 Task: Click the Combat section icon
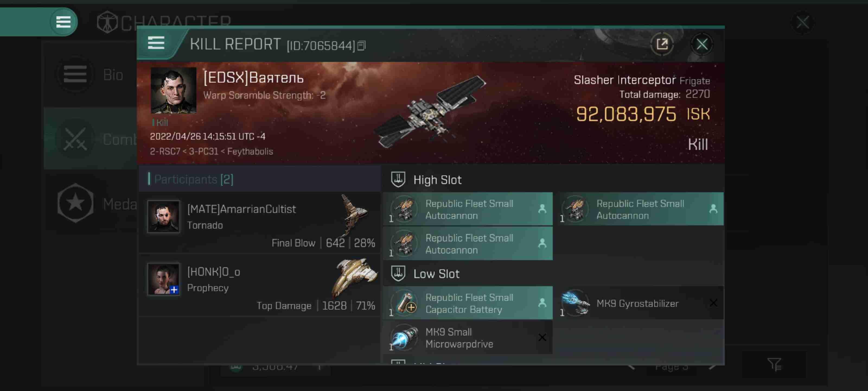[x=75, y=140]
